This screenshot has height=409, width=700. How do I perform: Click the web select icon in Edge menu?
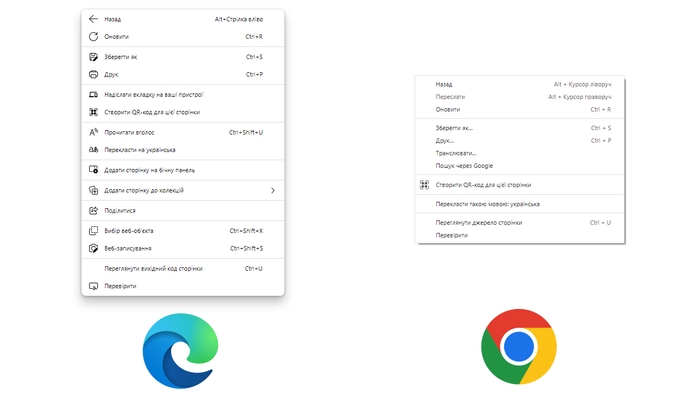93,231
